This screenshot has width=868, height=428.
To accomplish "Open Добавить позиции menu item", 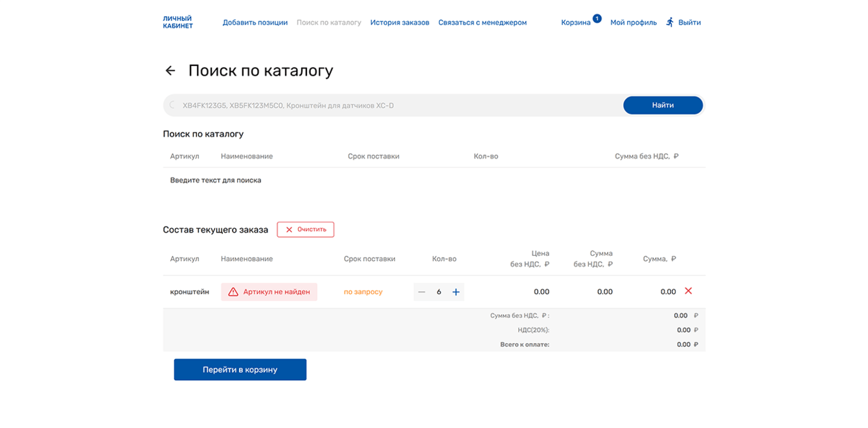I will (255, 23).
